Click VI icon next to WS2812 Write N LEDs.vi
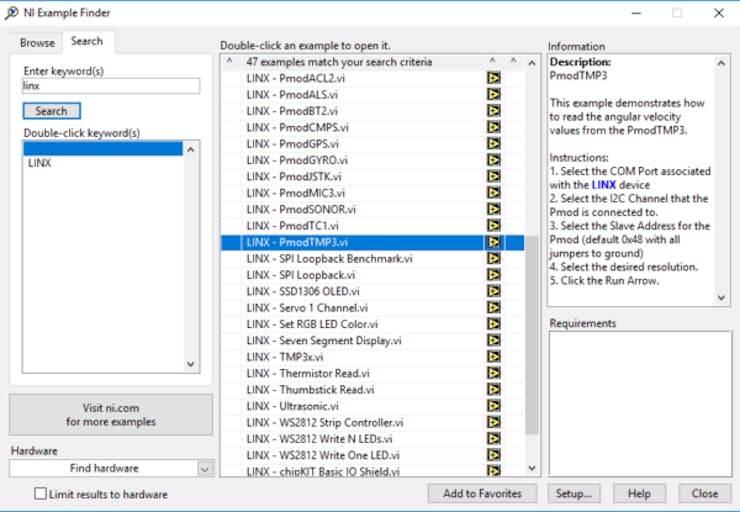740x512 pixels. pyautogui.click(x=494, y=439)
